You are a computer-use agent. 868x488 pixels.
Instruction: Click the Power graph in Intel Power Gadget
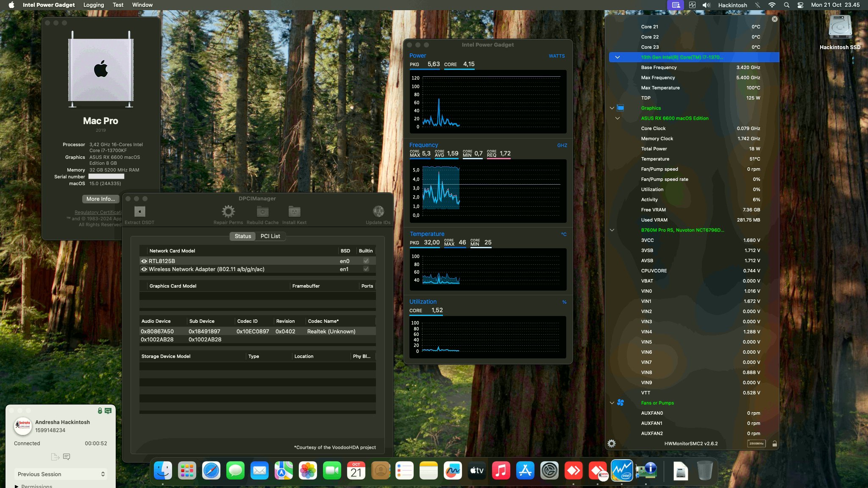coord(488,102)
